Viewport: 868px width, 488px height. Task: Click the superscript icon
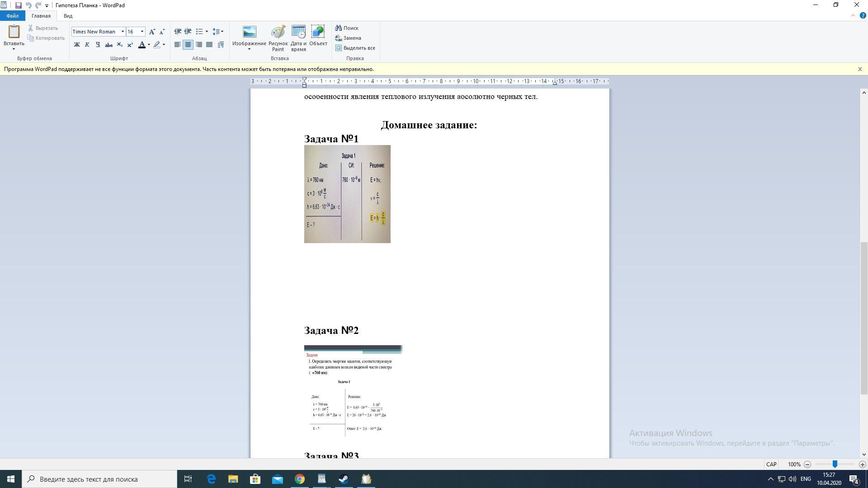tap(130, 45)
